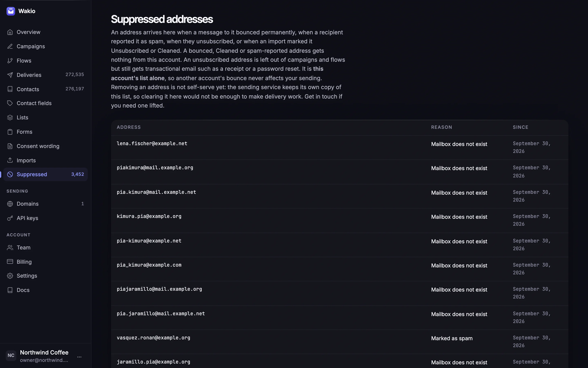
Task: Click the 3,452 Suppressed count badge
Action: [78, 174]
